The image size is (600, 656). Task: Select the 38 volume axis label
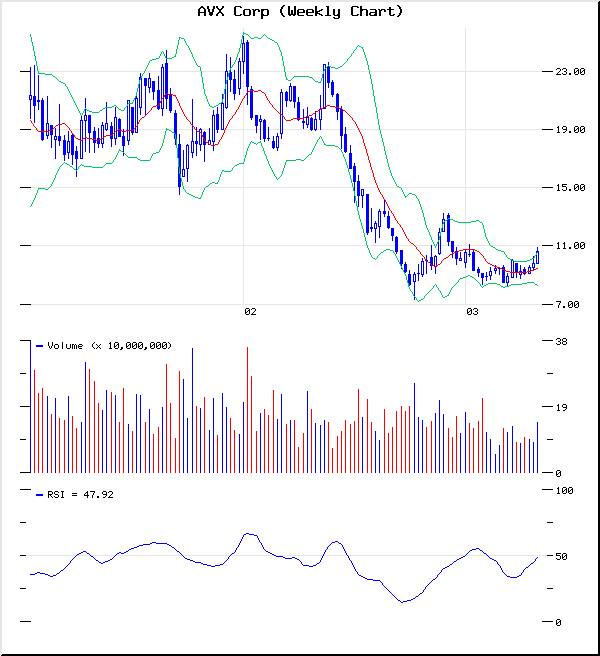coord(562,341)
